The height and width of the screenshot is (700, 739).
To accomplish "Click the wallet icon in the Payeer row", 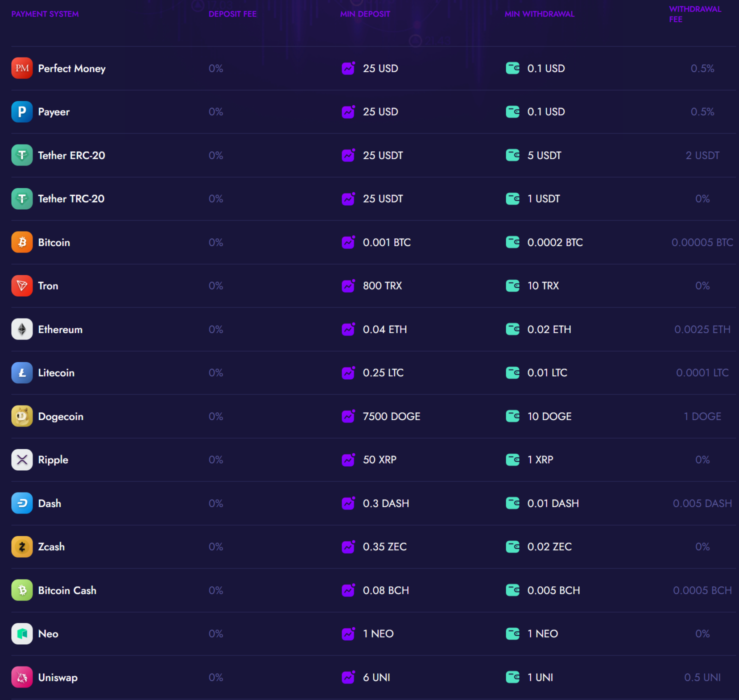I will (513, 112).
